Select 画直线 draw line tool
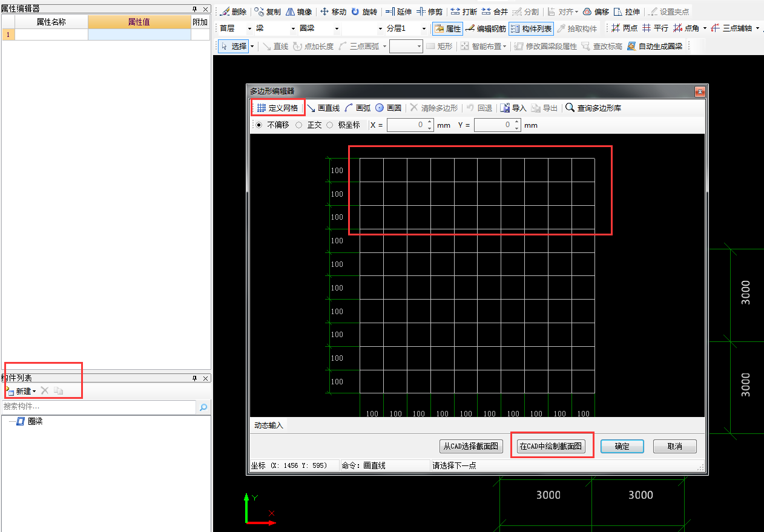The width and height of the screenshot is (764, 532). (x=323, y=108)
